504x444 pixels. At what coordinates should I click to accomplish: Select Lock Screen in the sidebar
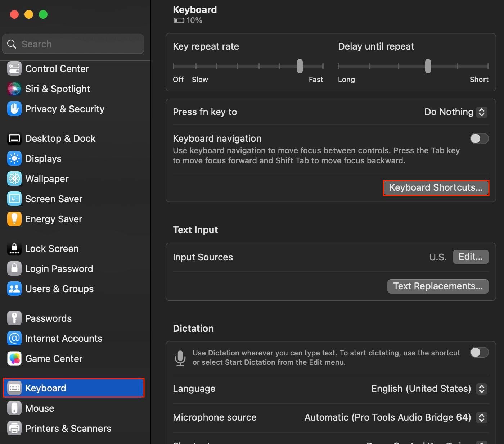52,249
